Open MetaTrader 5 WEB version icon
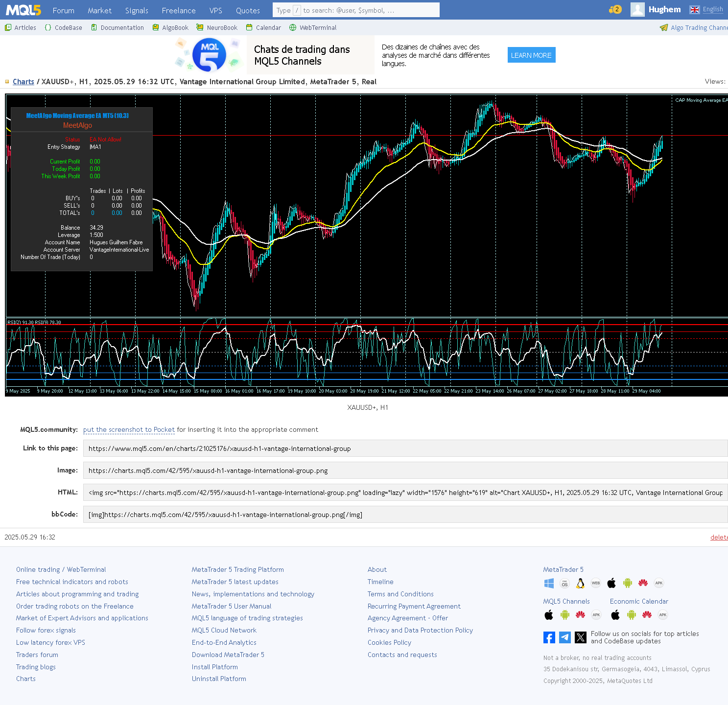The height and width of the screenshot is (705, 728). point(596,583)
